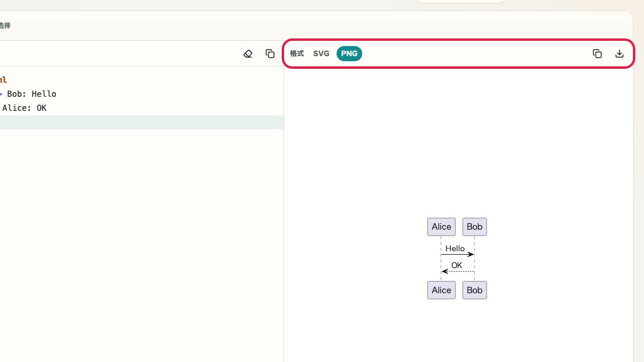
Task: Click the bottom Bob participant box
Action: [x=475, y=290]
